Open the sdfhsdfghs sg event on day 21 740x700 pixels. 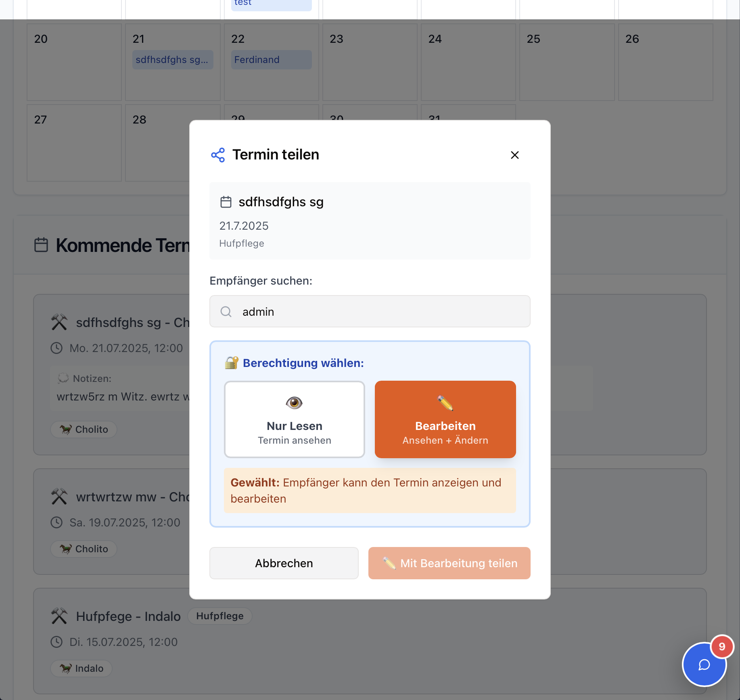[173, 60]
